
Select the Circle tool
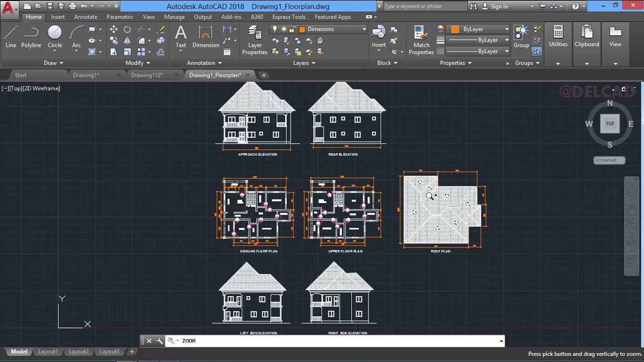(x=55, y=37)
